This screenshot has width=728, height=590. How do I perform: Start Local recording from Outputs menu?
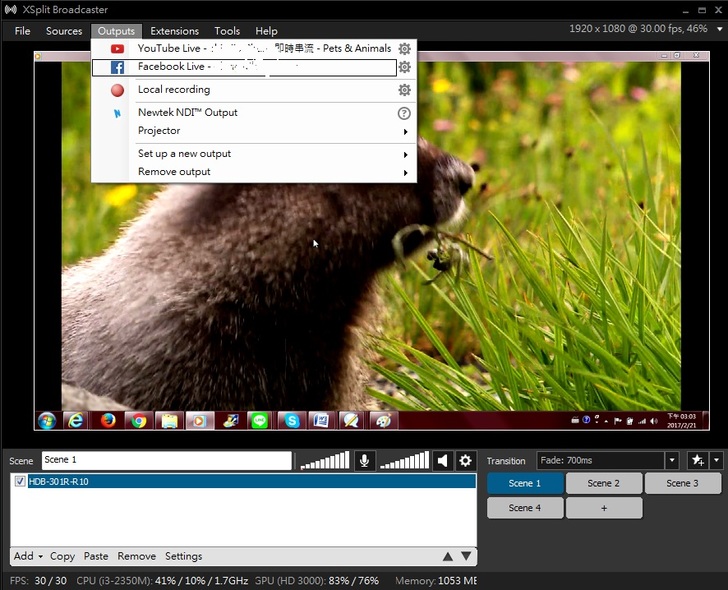coord(174,90)
